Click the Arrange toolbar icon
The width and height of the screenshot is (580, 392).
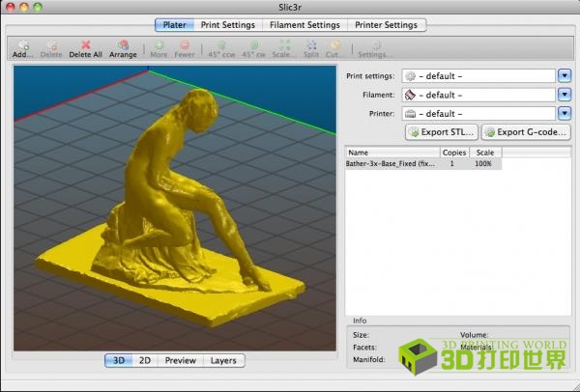tap(123, 45)
